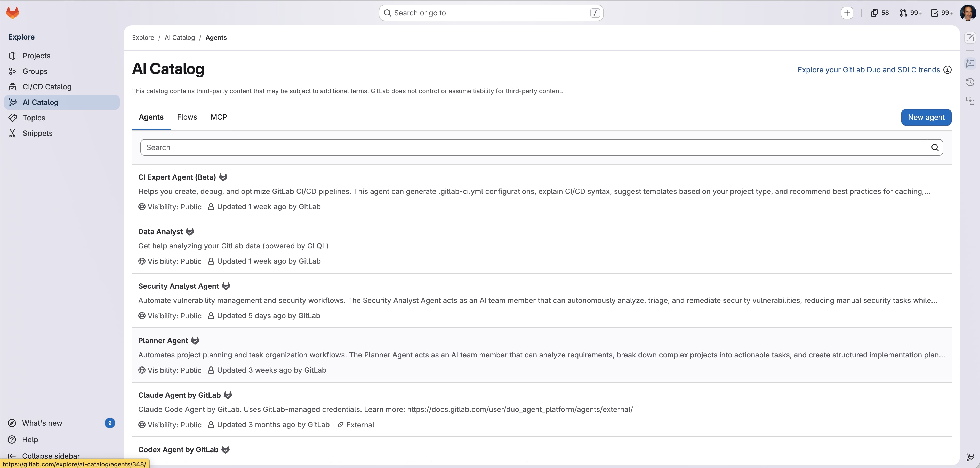Click the sessions icon below history

[970, 100]
